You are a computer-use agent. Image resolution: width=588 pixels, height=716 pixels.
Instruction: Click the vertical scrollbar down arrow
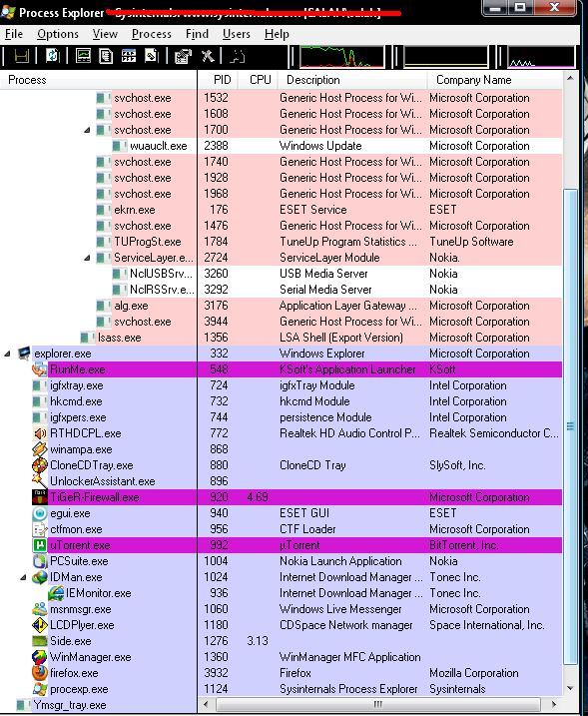[x=570, y=689]
